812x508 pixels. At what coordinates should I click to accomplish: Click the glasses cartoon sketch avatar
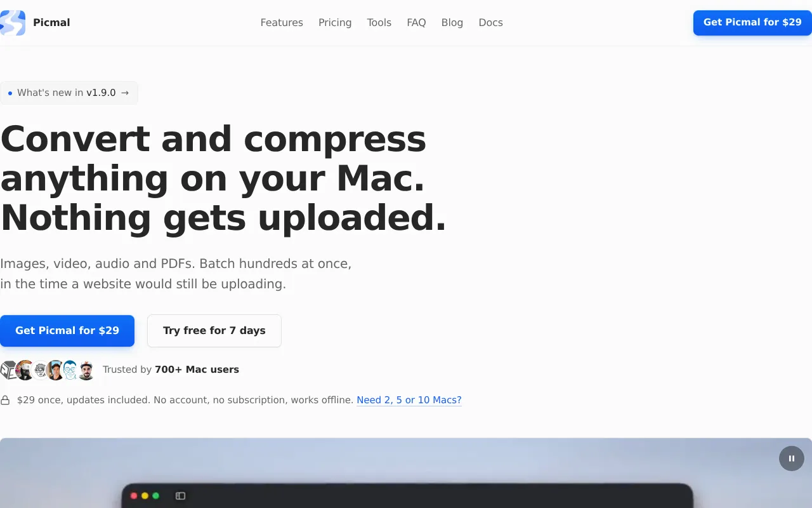pyautogui.click(x=41, y=370)
